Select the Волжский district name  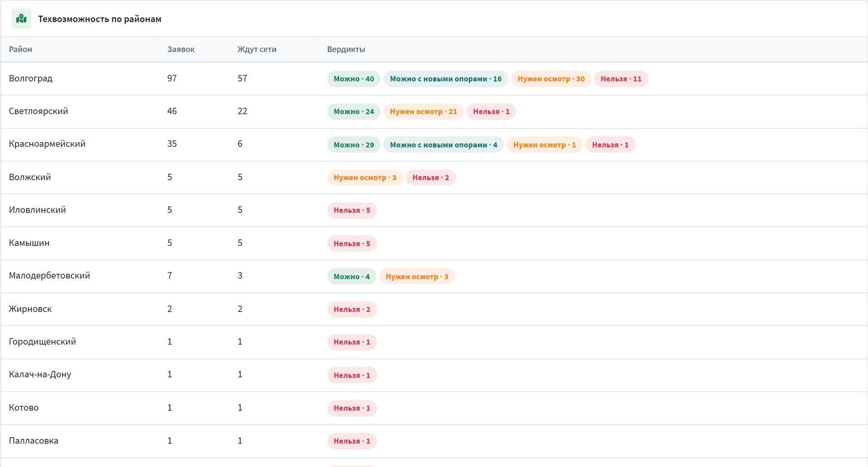pos(30,177)
